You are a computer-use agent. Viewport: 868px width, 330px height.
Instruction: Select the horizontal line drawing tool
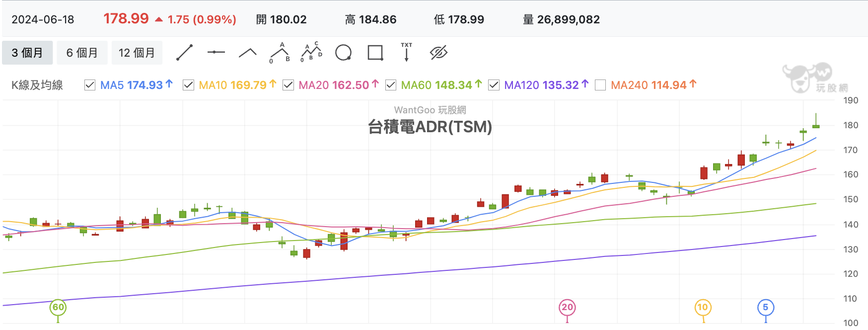point(216,52)
